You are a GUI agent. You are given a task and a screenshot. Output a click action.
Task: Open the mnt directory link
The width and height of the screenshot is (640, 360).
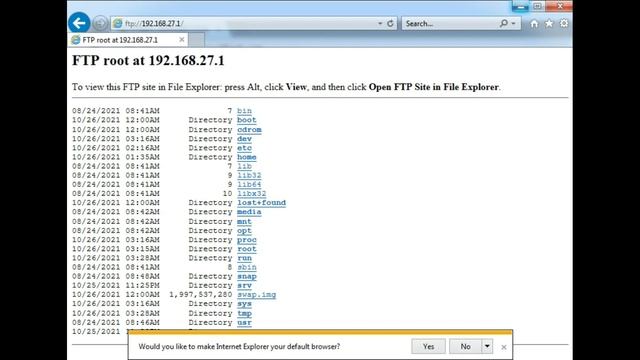click(244, 221)
